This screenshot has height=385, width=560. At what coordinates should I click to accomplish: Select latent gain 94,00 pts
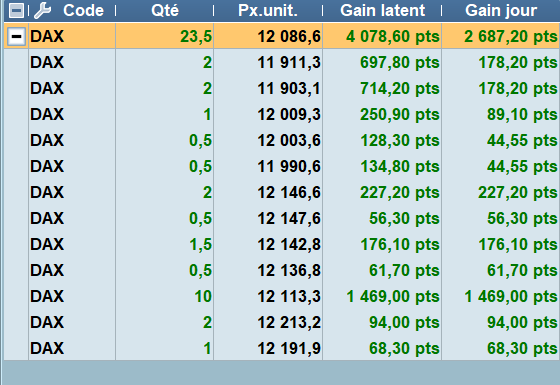click(404, 322)
